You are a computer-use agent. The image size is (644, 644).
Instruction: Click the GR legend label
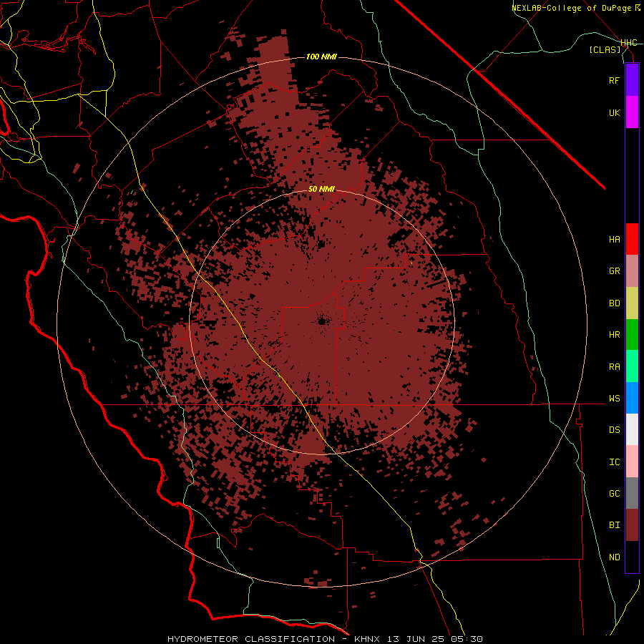click(614, 271)
